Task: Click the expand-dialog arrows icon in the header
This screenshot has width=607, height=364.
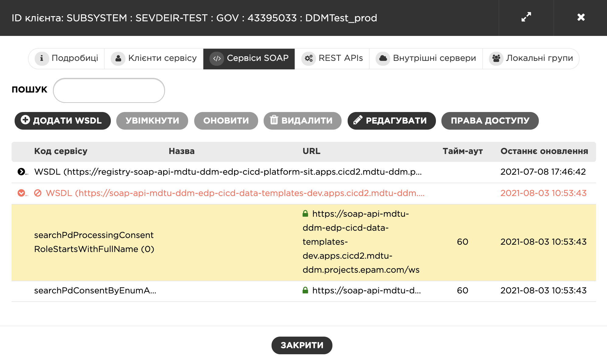Action: (x=526, y=17)
